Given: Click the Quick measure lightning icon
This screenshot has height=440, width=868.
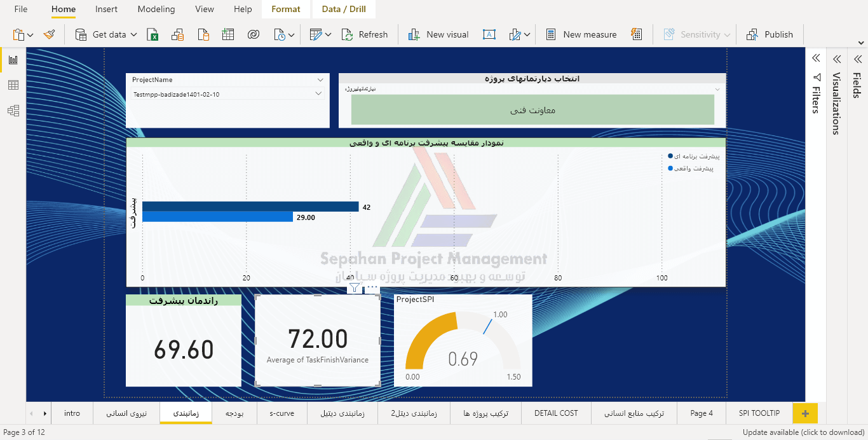Looking at the screenshot, I should coord(636,34).
